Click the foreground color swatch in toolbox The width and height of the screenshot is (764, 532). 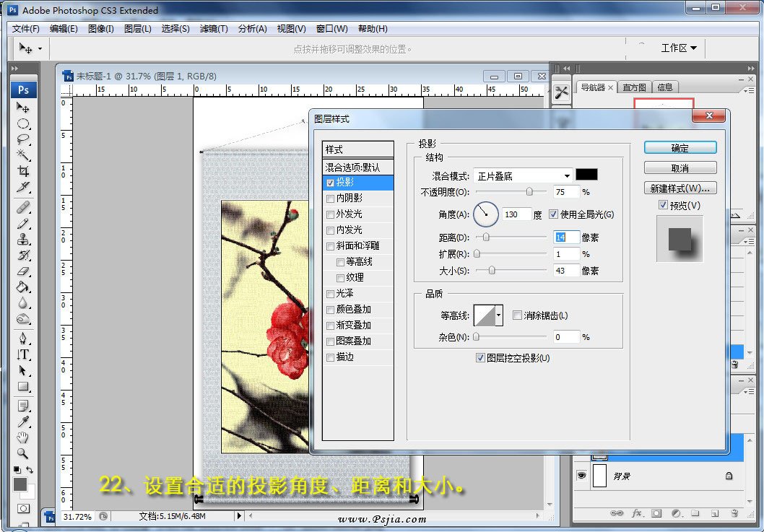tap(20, 484)
